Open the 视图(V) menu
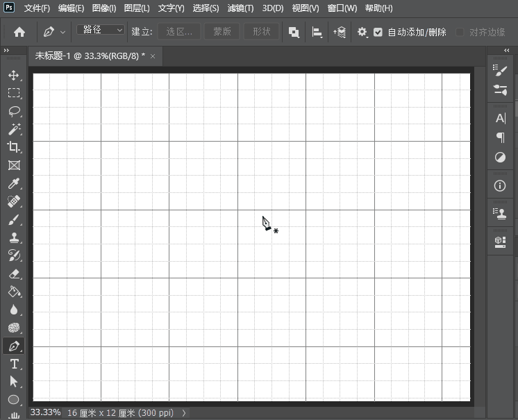The width and height of the screenshot is (518, 420). [x=306, y=8]
